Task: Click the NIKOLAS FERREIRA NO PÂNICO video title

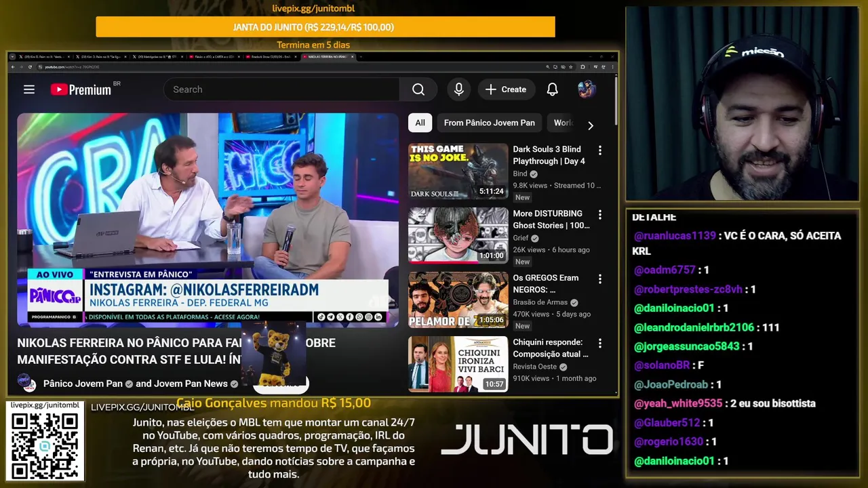Action: (176, 351)
